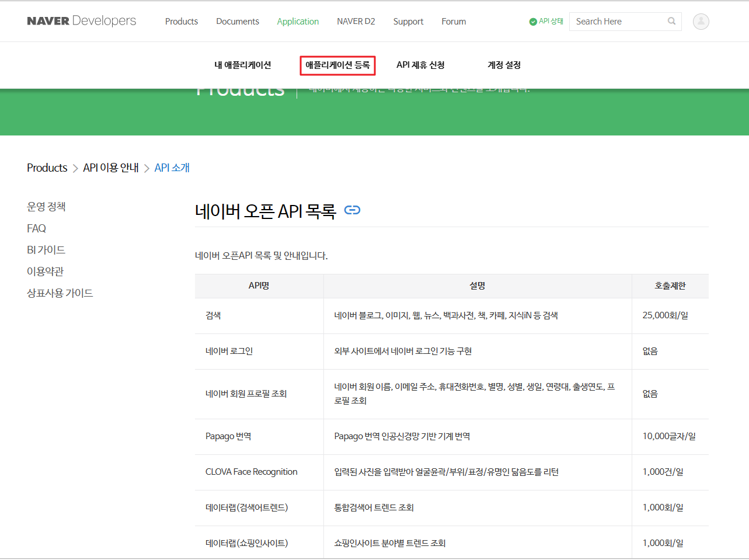
Task: Click the CLOVA Face Recognition cell
Action: (x=259, y=472)
